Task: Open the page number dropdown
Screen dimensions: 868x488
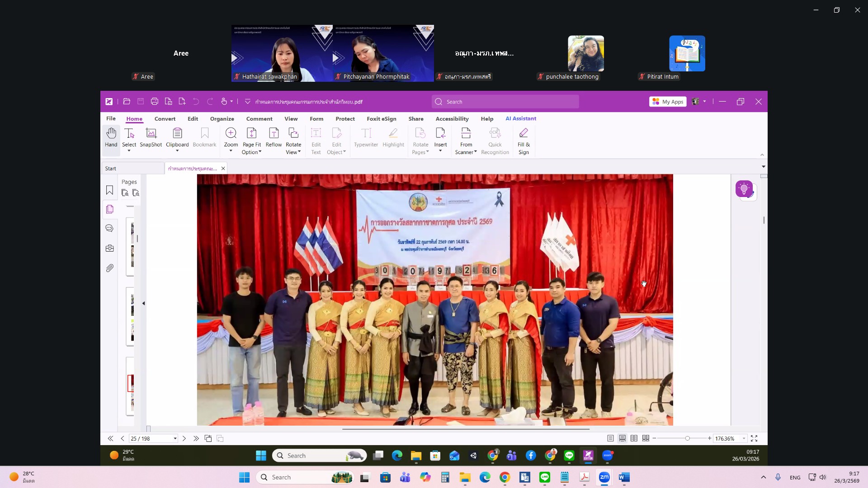Action: click(175, 439)
